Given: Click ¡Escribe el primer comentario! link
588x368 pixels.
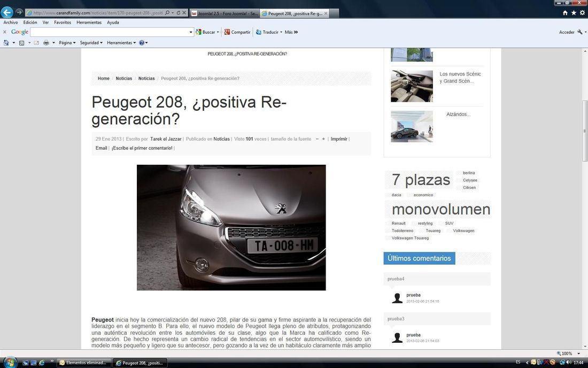Looking at the screenshot, I should point(142,148).
